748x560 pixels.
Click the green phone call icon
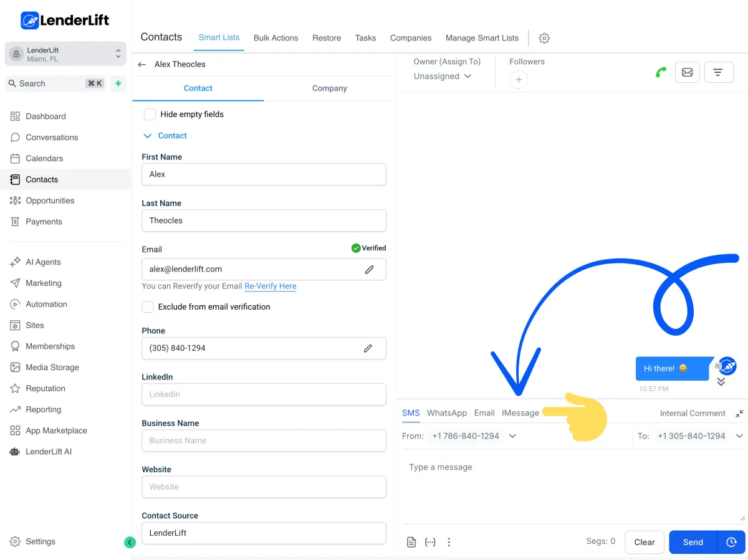pyautogui.click(x=661, y=72)
